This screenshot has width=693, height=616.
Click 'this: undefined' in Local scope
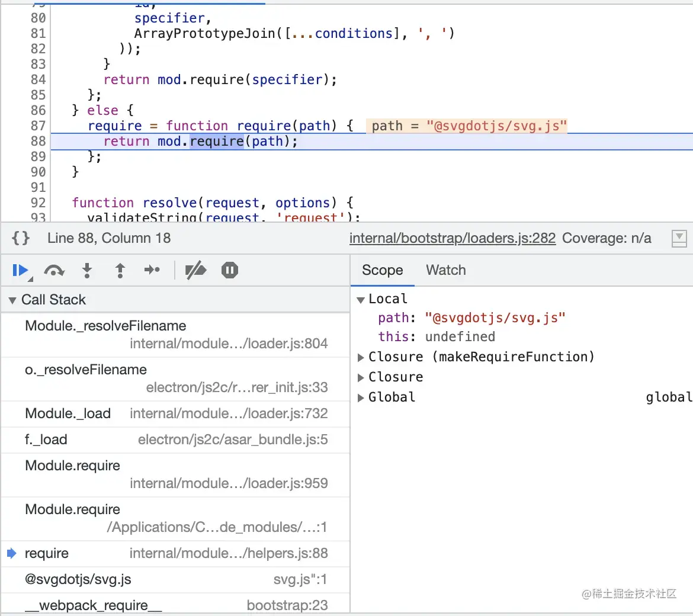click(x=436, y=336)
